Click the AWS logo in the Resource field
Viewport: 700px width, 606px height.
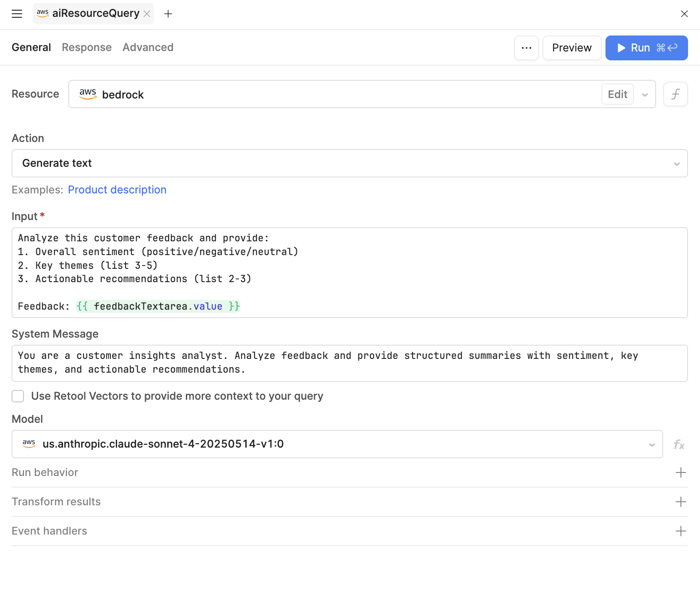88,94
